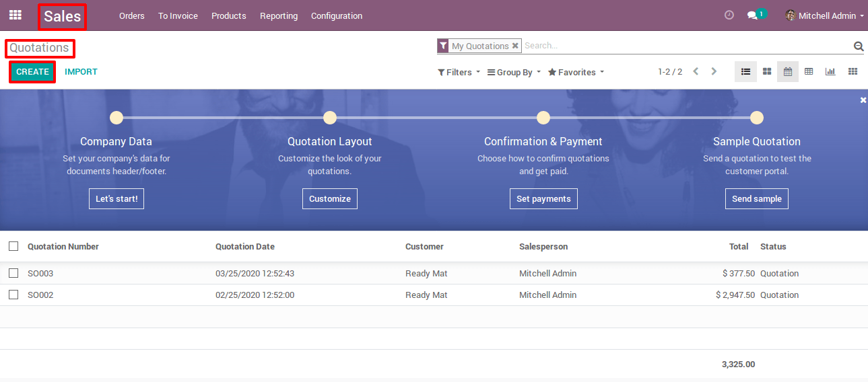Image resolution: width=868 pixels, height=382 pixels.
Task: Sort by Salesperson column header
Action: (x=543, y=246)
